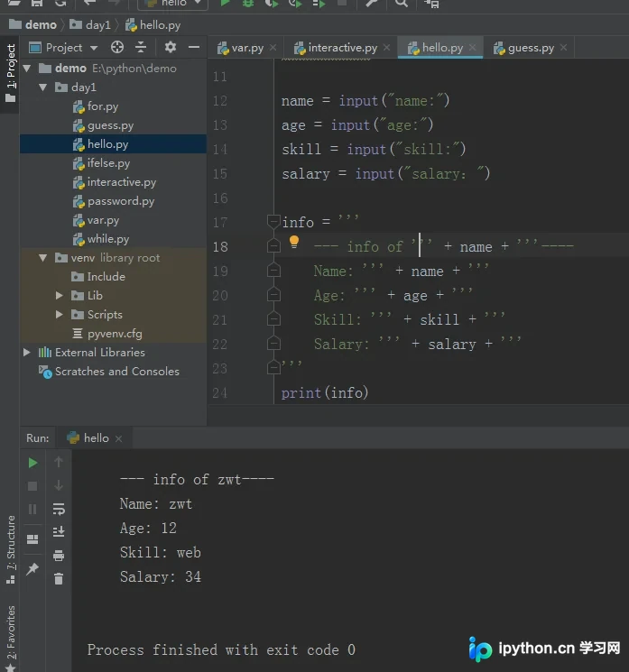Open settings via the wrench toolbar icon
The image size is (629, 672).
click(372, 4)
